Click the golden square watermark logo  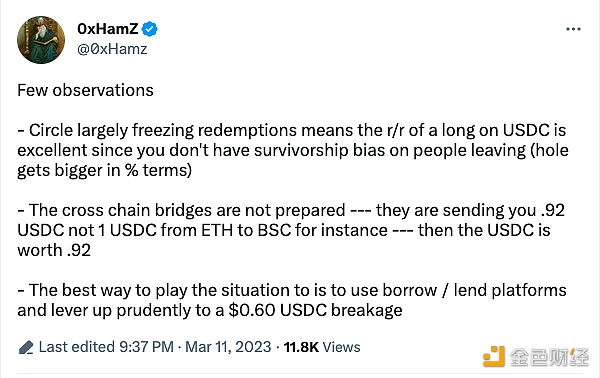point(494,356)
